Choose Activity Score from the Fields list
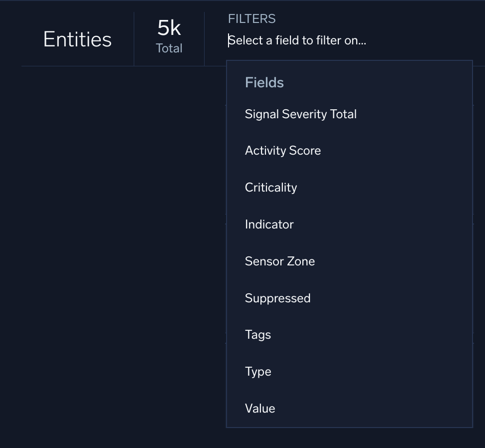Viewport: 485px width, 448px height. click(x=282, y=151)
